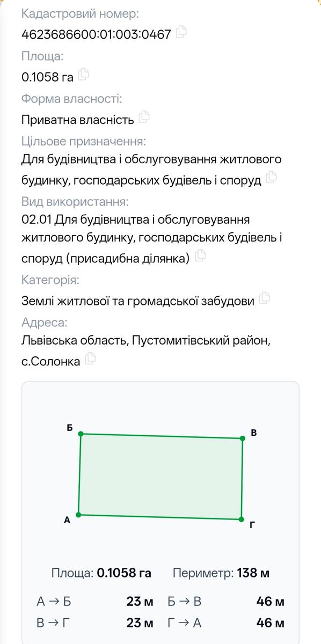Viewport: 321px width, 644px height.
Task: Copy the Вид використання 02.01 text
Action: pos(200,256)
